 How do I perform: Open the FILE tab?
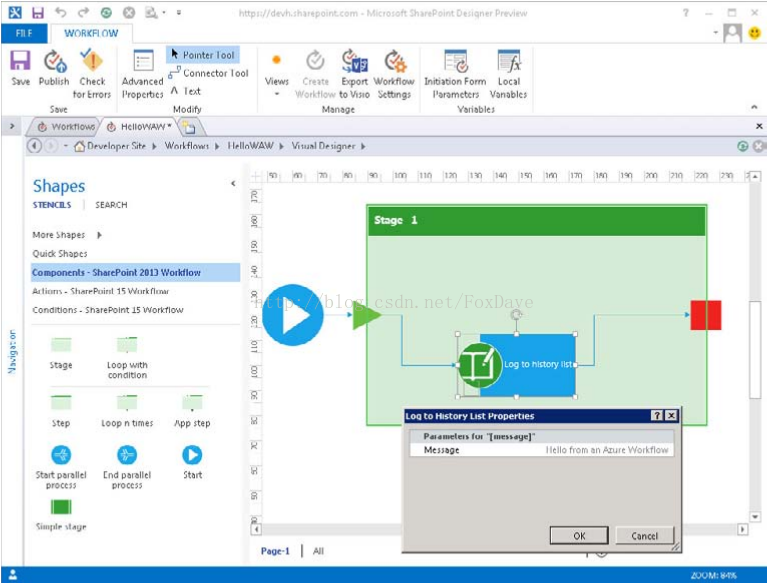(24, 33)
